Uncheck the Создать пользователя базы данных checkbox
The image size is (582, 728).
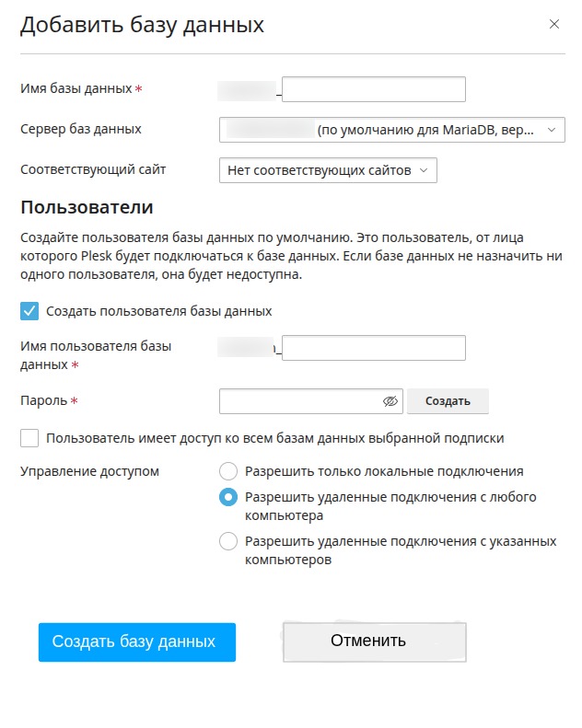pos(29,311)
